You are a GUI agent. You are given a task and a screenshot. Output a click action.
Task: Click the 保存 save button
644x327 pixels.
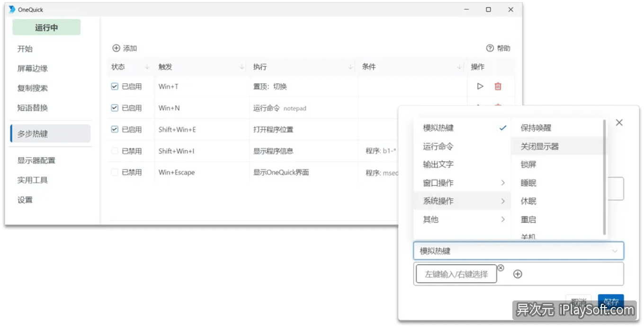(611, 301)
